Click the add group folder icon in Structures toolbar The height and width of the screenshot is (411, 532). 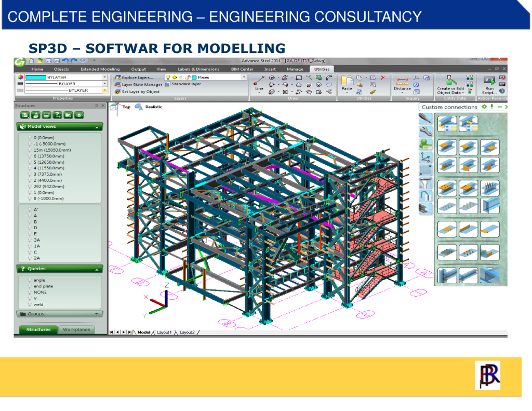(x=68, y=115)
